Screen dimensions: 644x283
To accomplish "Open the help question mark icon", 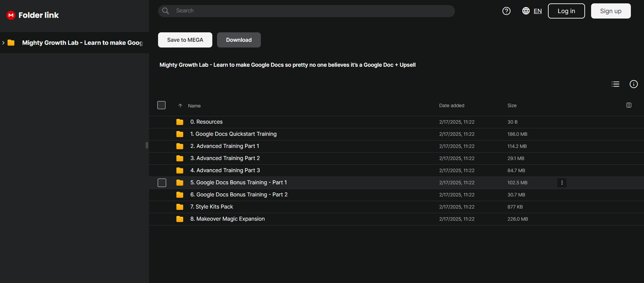I will [506, 11].
